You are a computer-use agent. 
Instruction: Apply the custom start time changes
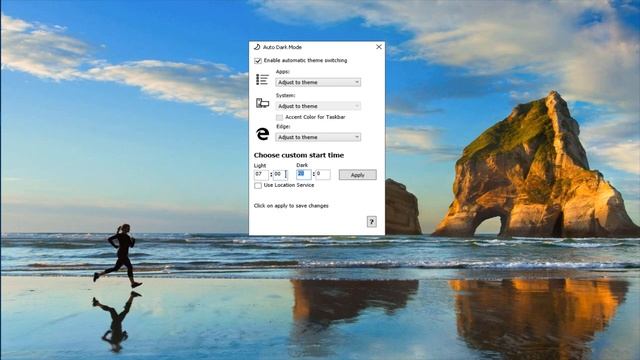(x=358, y=175)
